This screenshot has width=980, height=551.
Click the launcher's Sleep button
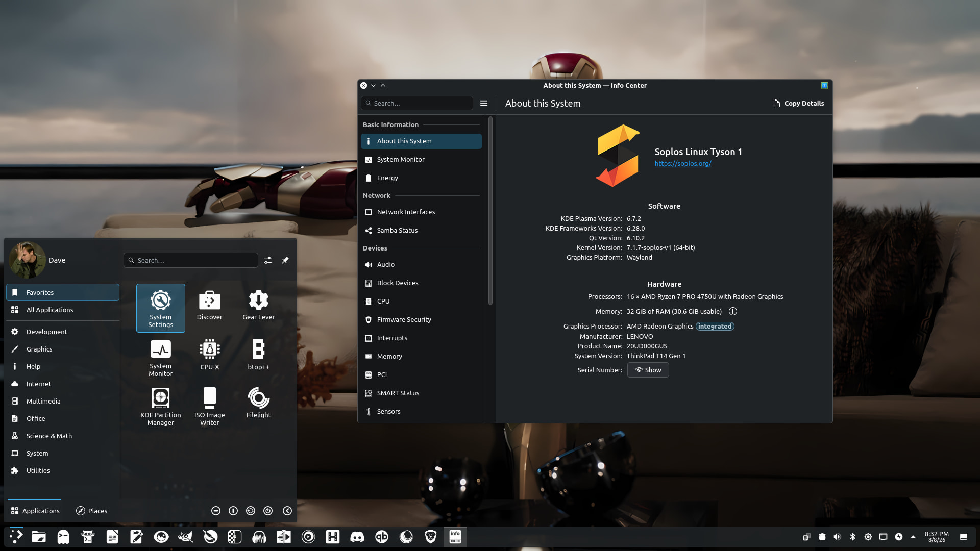point(216,511)
